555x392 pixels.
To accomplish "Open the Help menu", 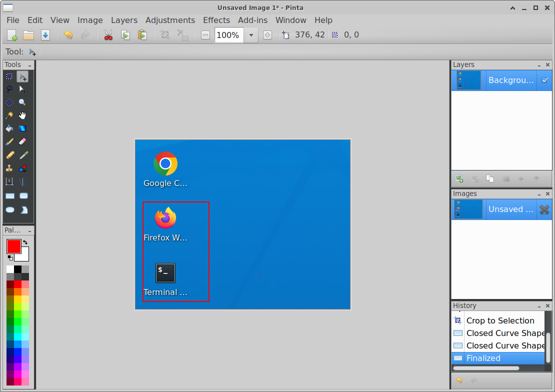I will click(x=323, y=20).
